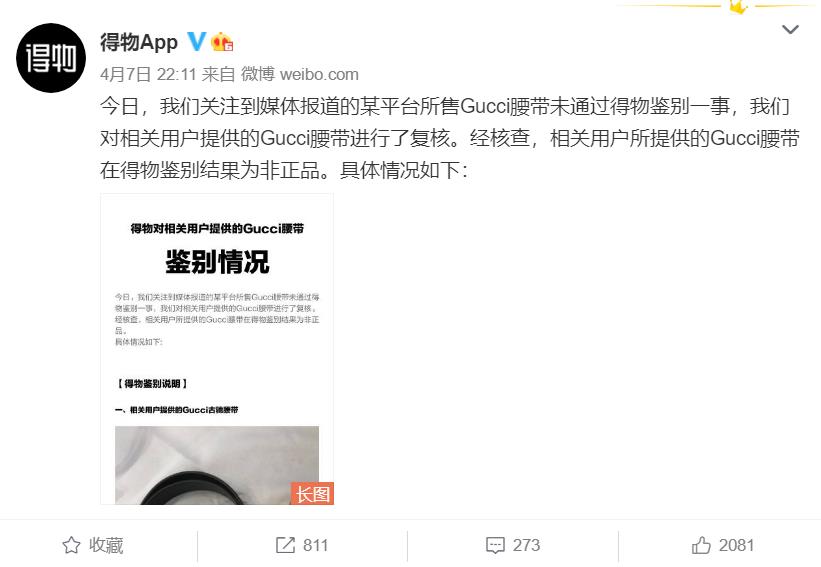Click the 2081 likes count

pyautogui.click(x=736, y=545)
